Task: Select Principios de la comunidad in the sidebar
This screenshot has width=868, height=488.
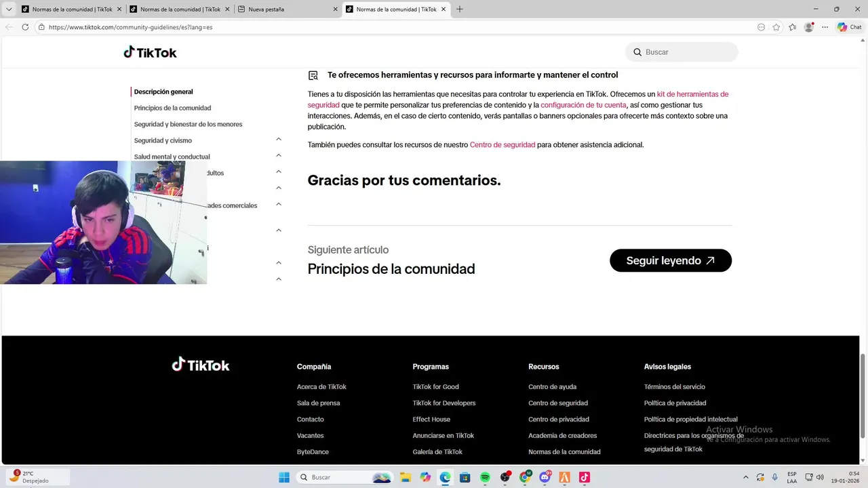Action: (x=172, y=108)
